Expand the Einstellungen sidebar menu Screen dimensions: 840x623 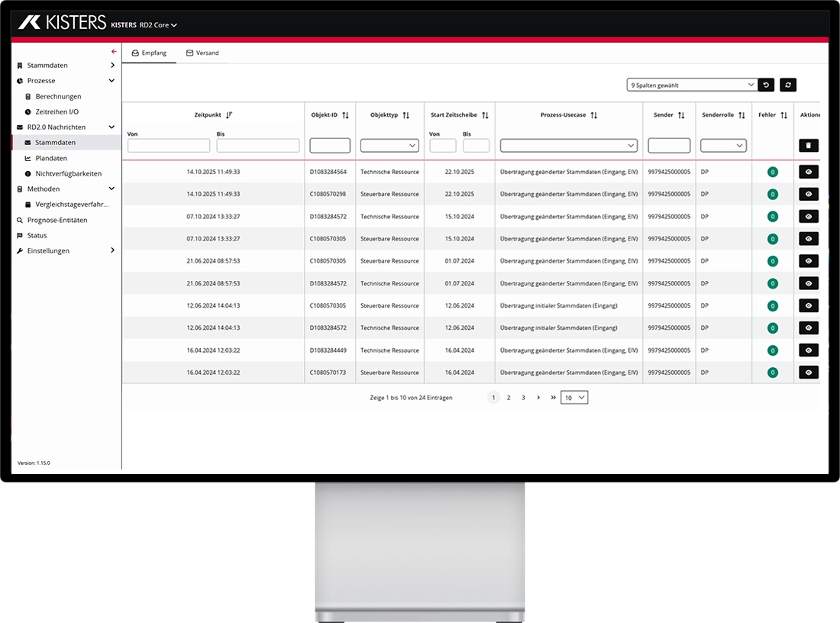pos(112,250)
